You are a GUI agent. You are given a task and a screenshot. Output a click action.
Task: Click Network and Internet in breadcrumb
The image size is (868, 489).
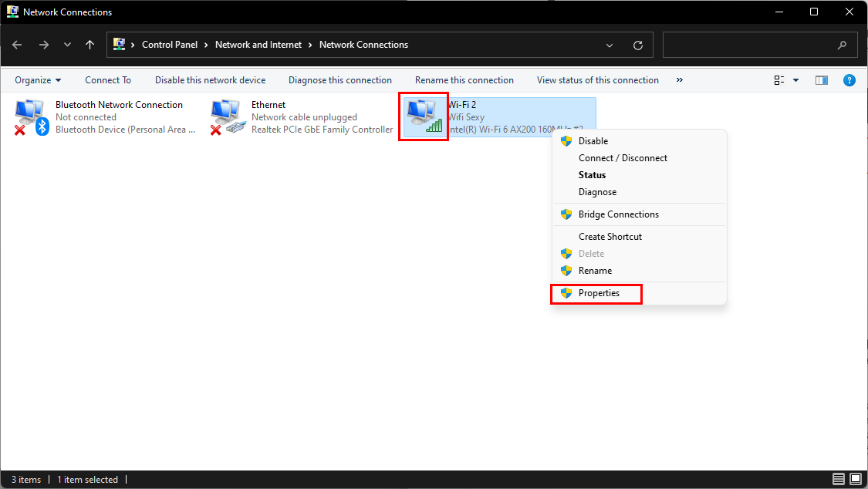(x=258, y=45)
